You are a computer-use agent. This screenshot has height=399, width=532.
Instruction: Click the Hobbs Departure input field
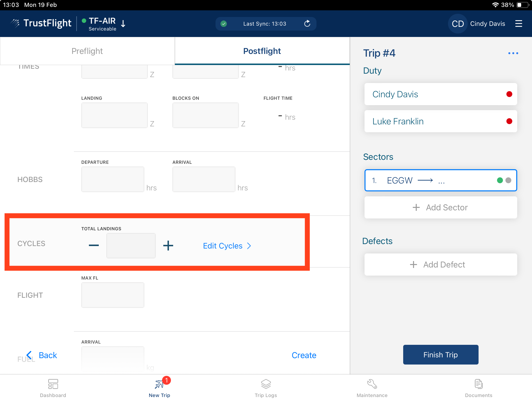click(x=113, y=179)
